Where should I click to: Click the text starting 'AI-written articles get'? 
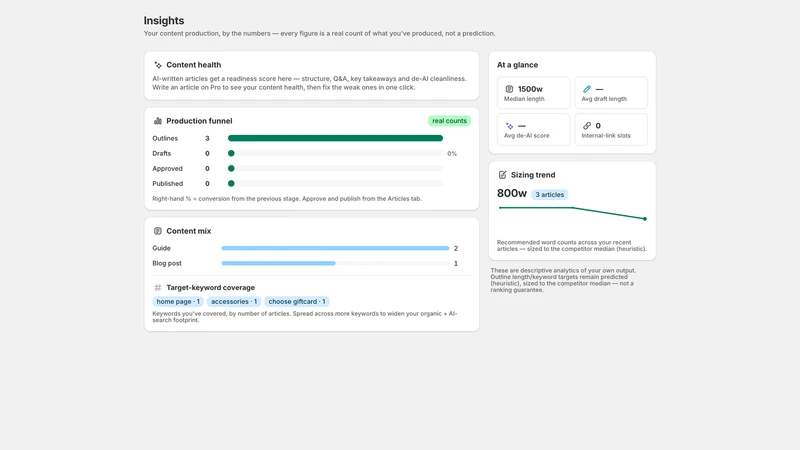click(309, 83)
